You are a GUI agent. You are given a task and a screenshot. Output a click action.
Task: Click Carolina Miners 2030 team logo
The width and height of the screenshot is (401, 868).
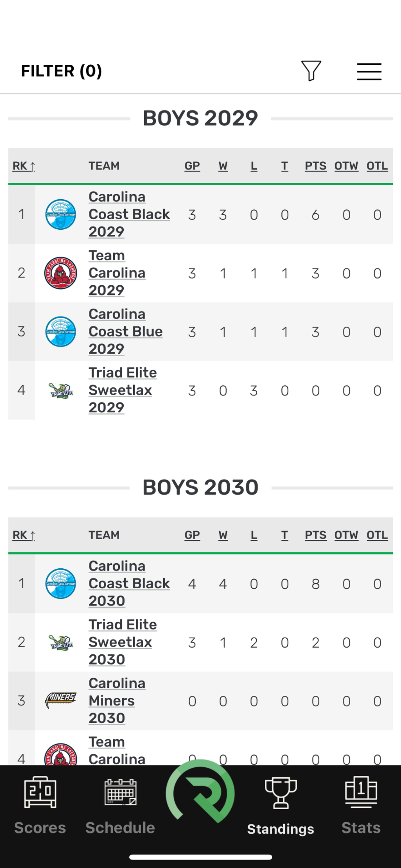(x=61, y=701)
